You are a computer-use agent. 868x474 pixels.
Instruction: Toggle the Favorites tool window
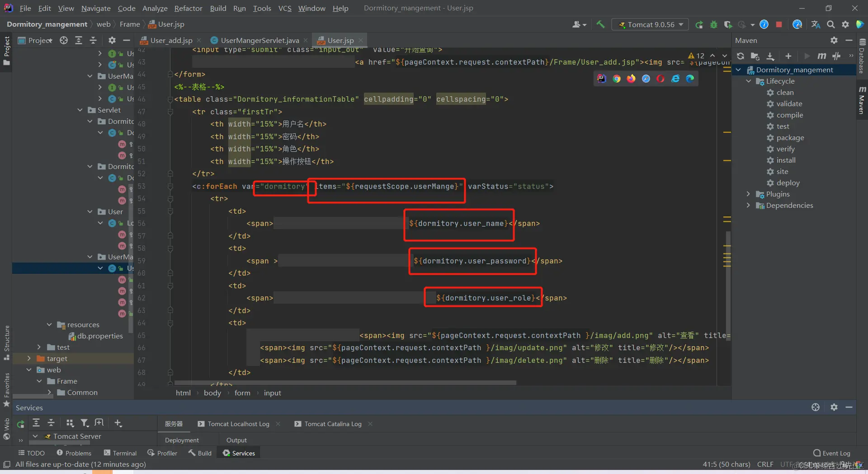click(6, 390)
